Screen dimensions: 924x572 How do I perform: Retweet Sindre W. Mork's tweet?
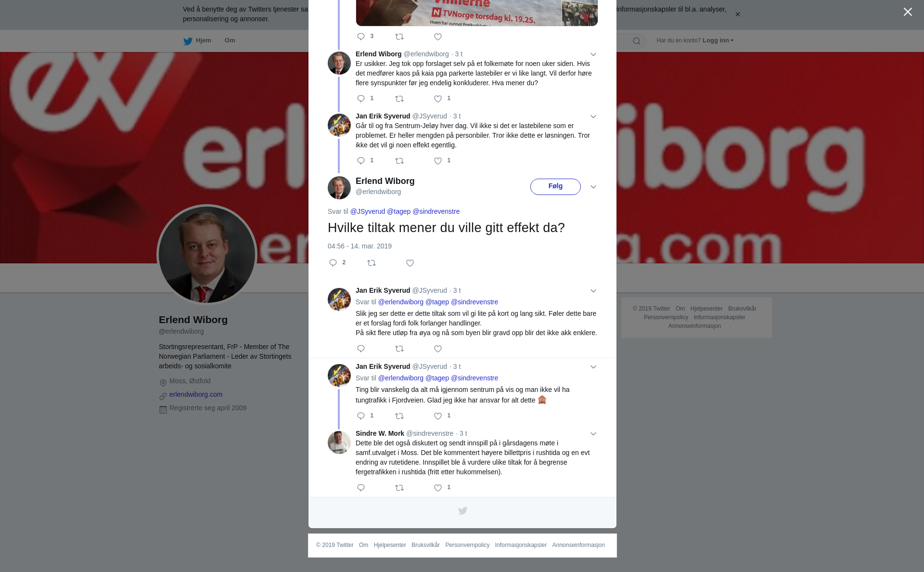[x=399, y=488]
